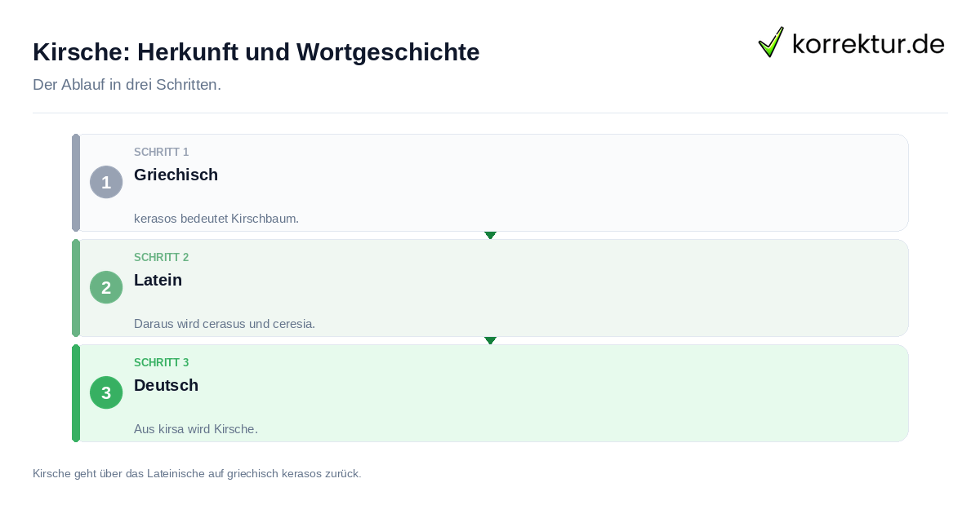Select the step 1 number circle

(106, 182)
